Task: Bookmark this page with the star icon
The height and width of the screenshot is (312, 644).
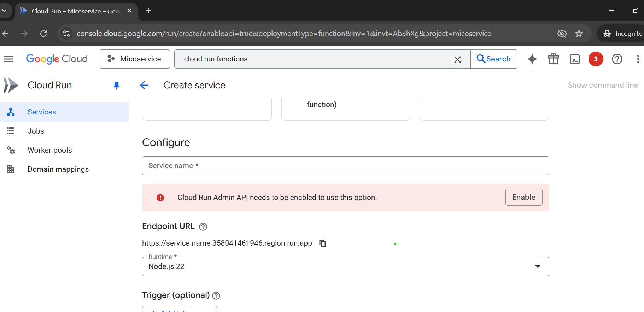Action: (x=579, y=34)
